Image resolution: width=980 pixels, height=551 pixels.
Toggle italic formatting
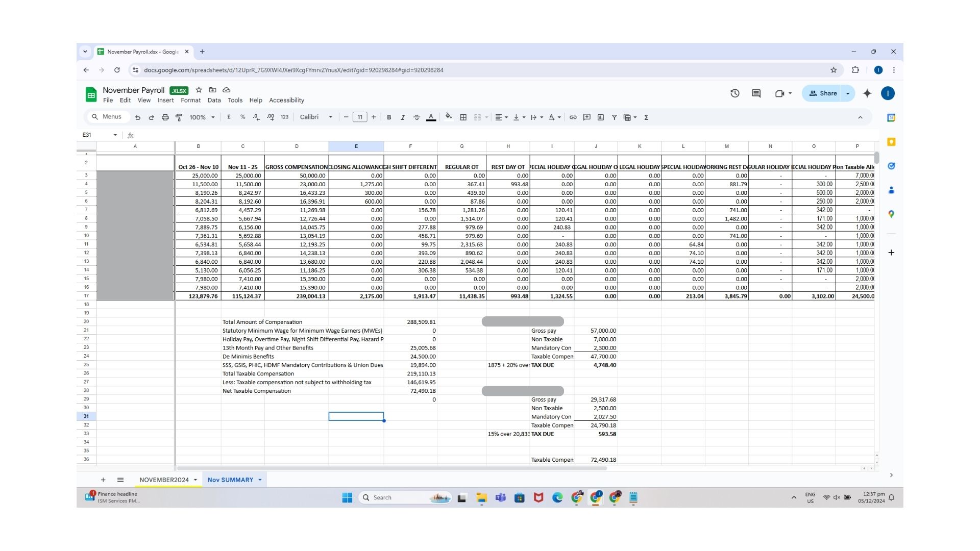point(403,117)
